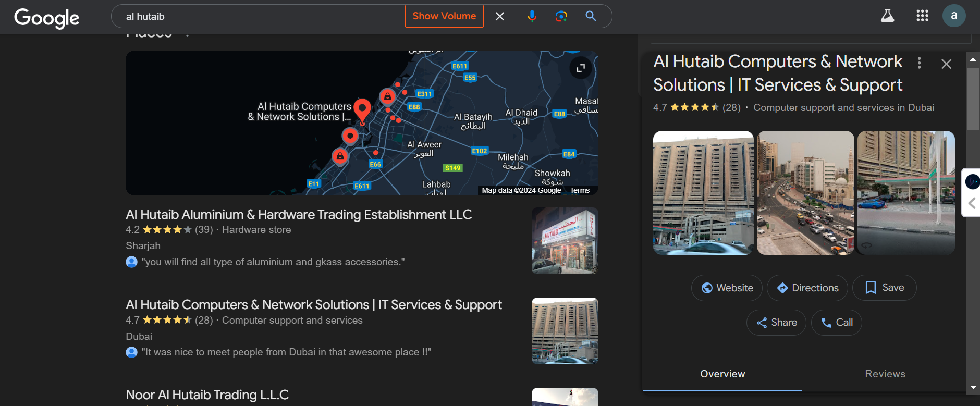Image resolution: width=980 pixels, height=406 pixels.
Task: Open the third photo with the red car
Action: [x=906, y=193]
